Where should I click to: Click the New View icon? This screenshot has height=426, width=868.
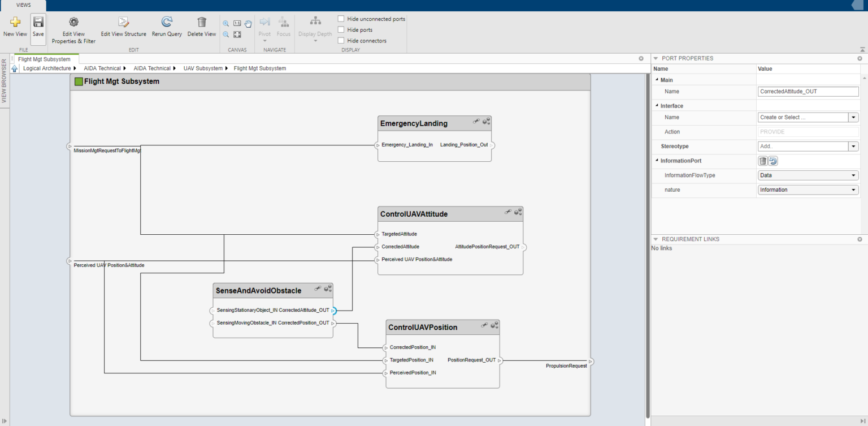click(x=15, y=23)
